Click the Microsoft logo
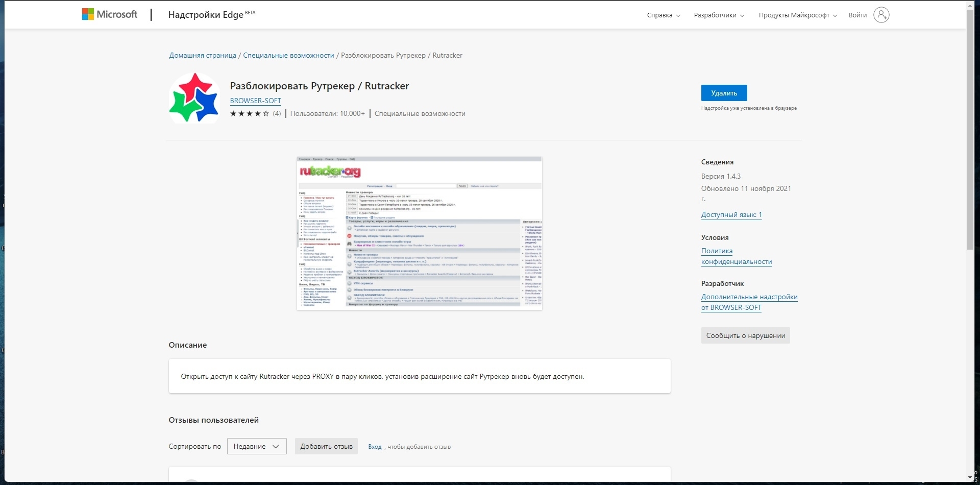Screen dimensions: 980x485 110,14
